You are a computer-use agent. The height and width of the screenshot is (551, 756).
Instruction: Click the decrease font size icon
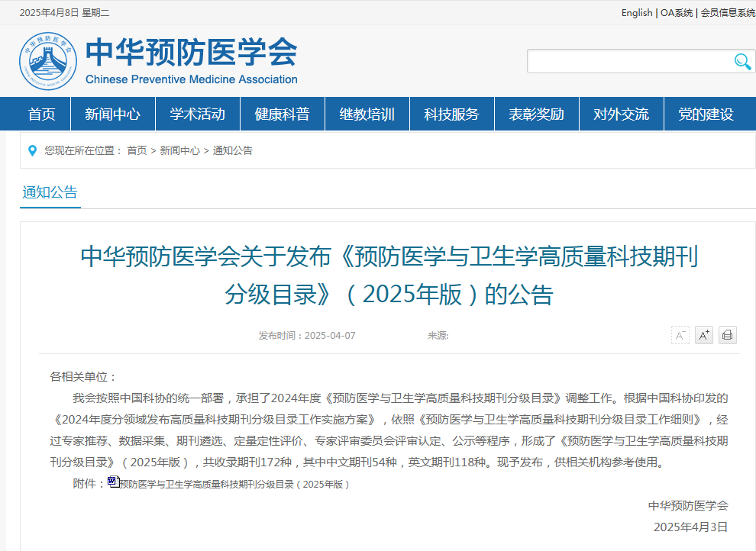[680, 335]
